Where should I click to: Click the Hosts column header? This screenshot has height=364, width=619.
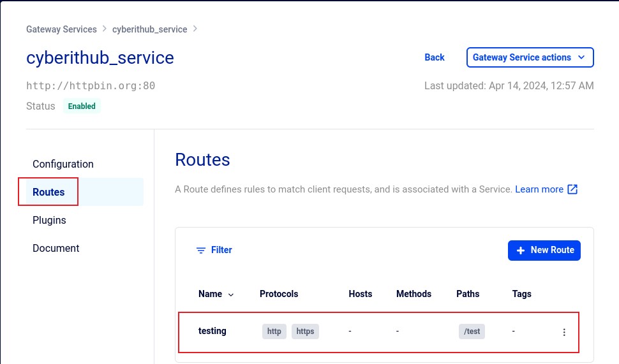pos(361,294)
